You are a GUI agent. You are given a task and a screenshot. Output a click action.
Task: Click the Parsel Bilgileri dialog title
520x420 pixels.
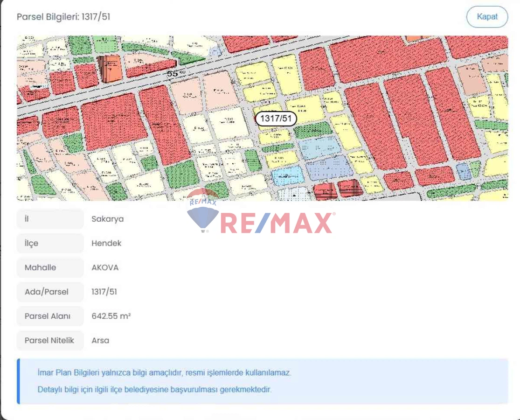click(63, 17)
